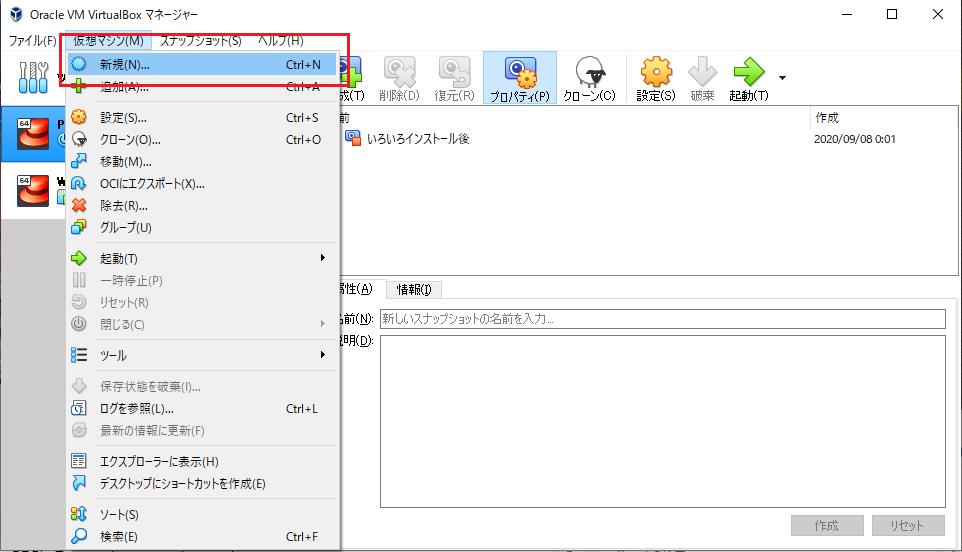This screenshot has height=552, width=962.
Task: Open 設定(S) from the toolbar
Action: click(x=656, y=78)
